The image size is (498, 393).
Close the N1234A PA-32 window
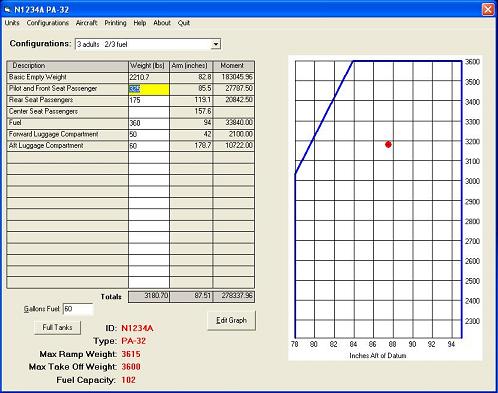pos(488,9)
